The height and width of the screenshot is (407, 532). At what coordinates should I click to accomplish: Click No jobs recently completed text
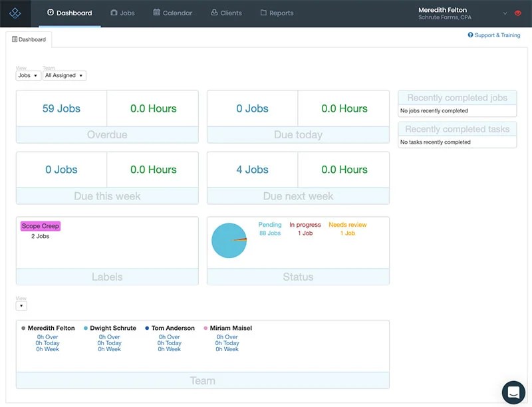pos(434,110)
